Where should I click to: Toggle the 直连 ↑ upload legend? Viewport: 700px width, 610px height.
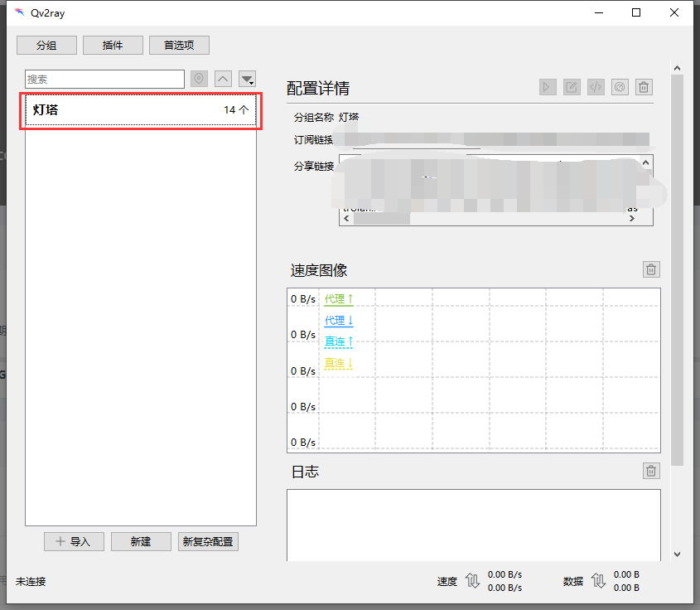click(x=339, y=342)
